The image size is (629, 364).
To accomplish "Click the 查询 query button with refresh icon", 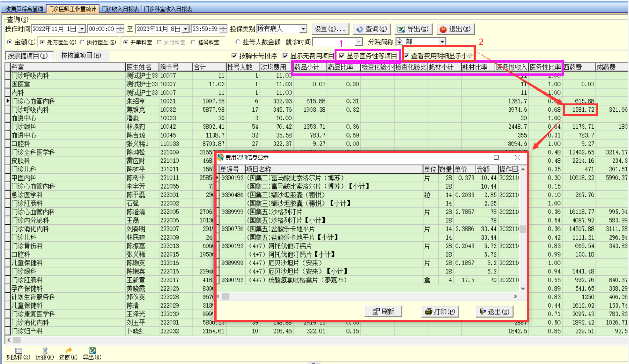I will point(372,29).
